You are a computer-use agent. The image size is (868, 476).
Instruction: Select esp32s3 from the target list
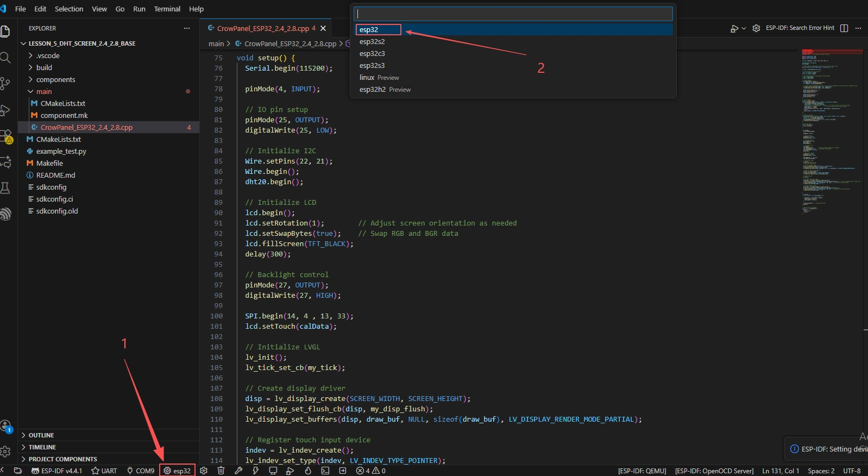(372, 66)
